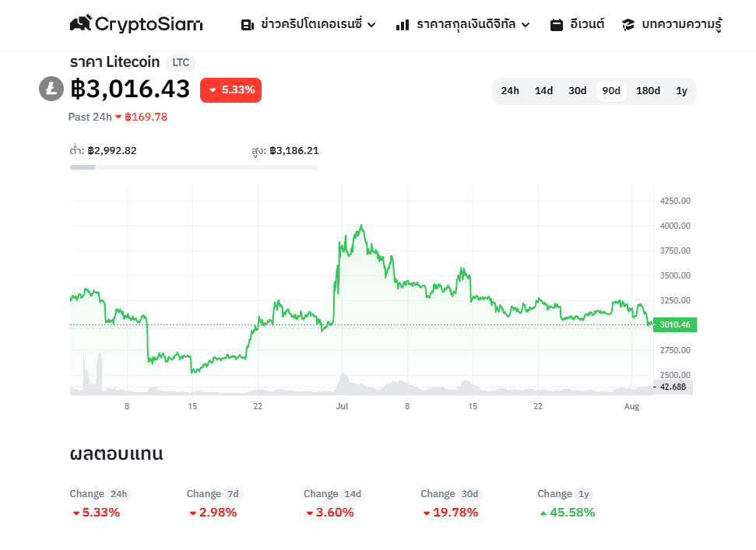Switch chart range to 1y
Viewport: 756px width, 550px height.
[x=681, y=91]
